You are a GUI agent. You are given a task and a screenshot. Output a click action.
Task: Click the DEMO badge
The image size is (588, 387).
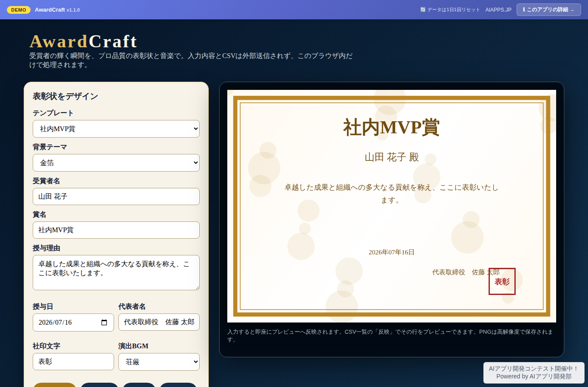coord(19,9)
